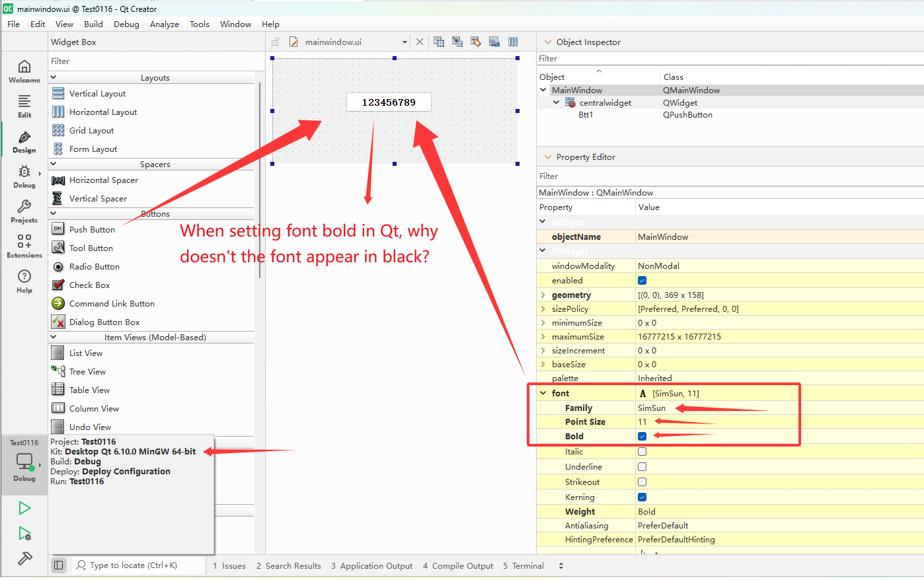This screenshot has width=924, height=580.
Task: Enable the Italic font checkbox
Action: [642, 452]
